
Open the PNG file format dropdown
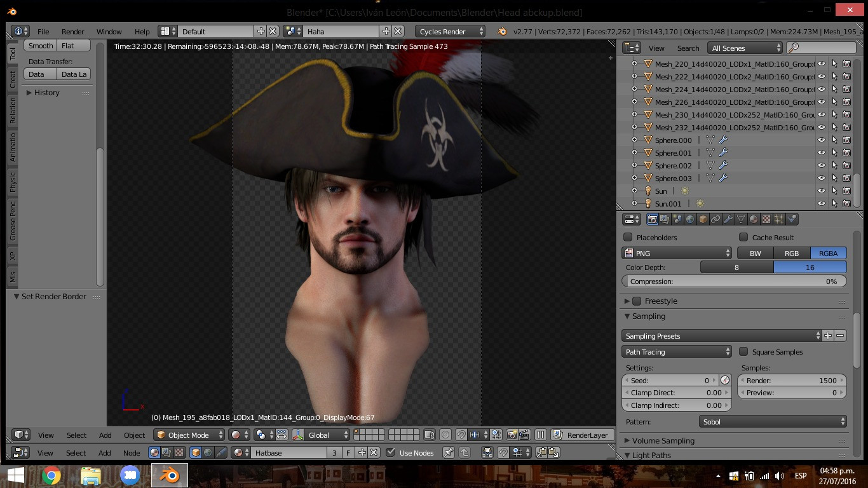pos(677,253)
